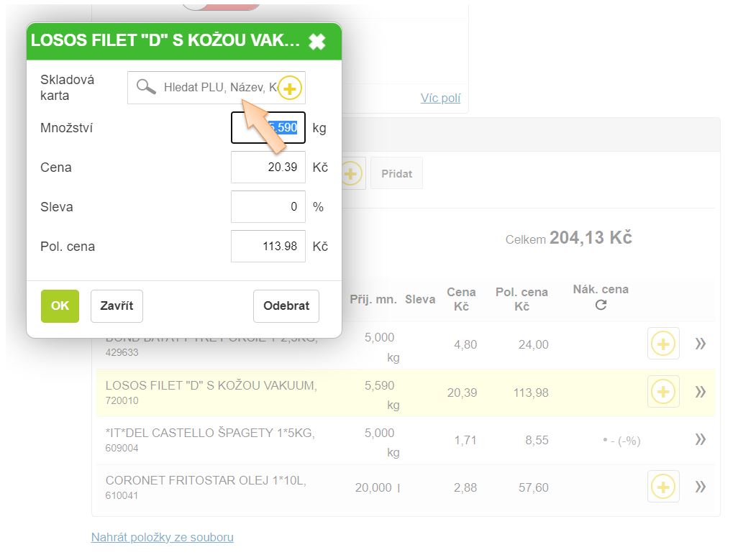Refresh Nák. cena using the circular arrow icon

(601, 305)
